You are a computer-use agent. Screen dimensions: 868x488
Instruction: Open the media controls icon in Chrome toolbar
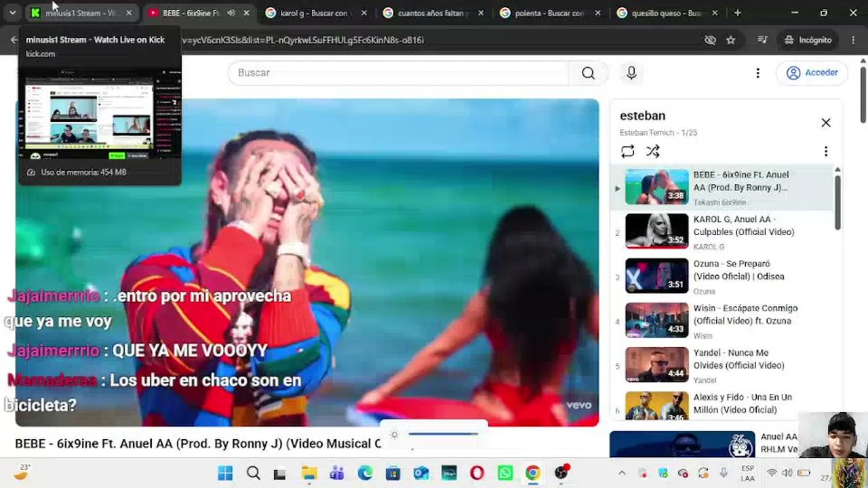(x=763, y=40)
